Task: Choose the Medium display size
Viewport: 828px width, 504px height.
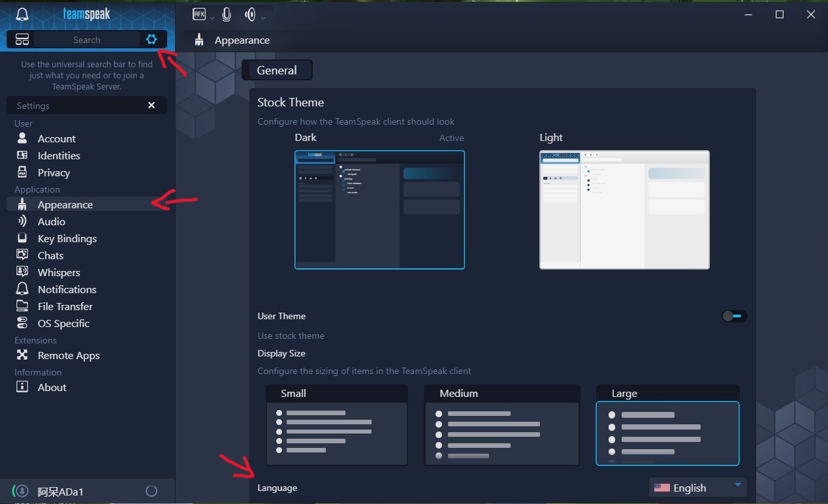Action: (x=502, y=426)
